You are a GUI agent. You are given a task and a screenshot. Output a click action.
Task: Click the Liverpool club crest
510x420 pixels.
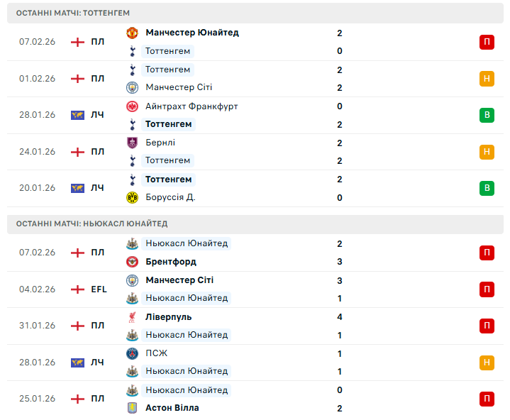click(x=132, y=317)
